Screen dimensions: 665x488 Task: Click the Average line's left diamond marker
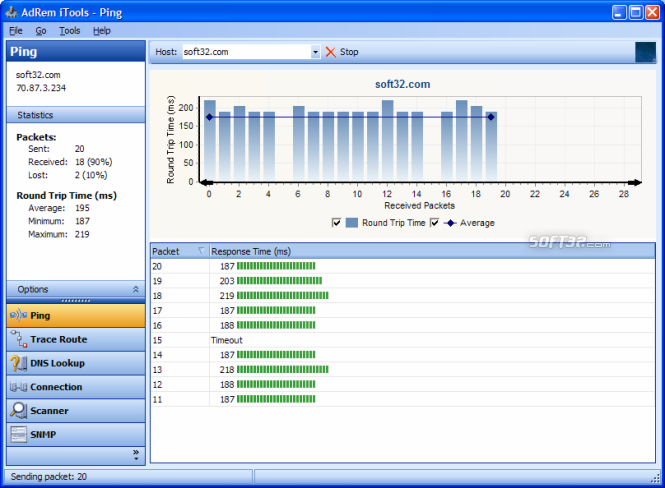209,117
